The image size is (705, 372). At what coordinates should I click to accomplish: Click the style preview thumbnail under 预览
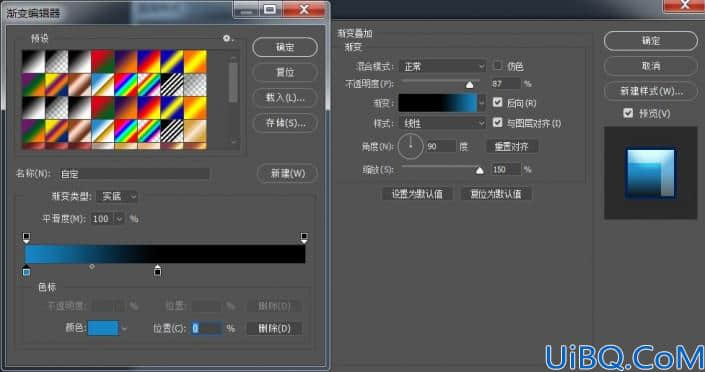[x=651, y=173]
